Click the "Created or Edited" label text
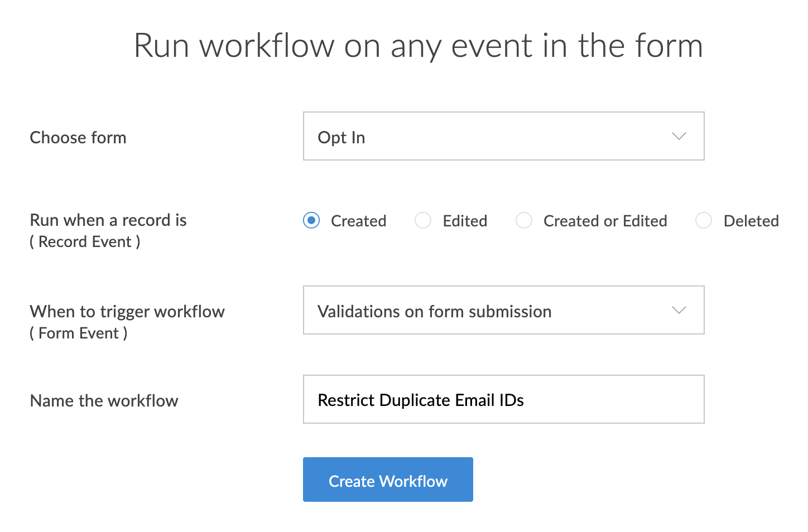 (x=605, y=221)
